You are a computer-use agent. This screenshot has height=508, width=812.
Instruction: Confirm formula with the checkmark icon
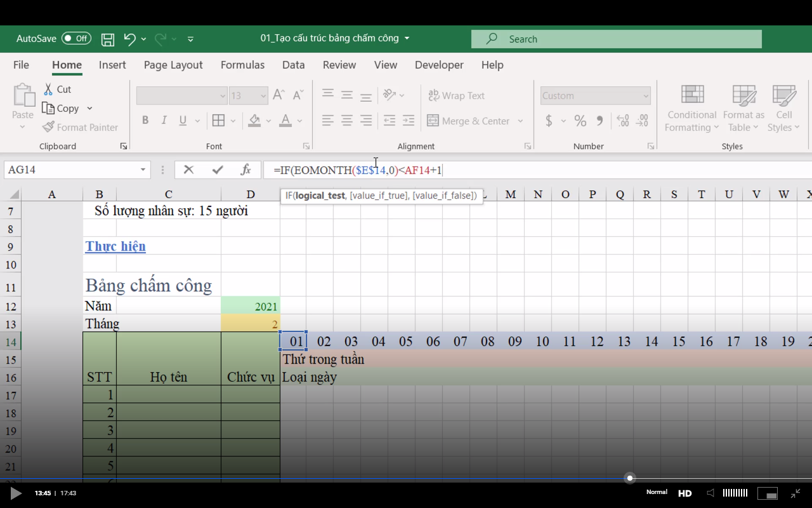click(218, 170)
